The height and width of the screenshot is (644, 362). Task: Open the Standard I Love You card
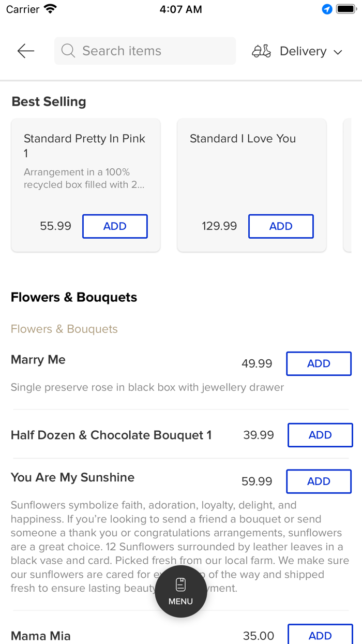pos(243,139)
